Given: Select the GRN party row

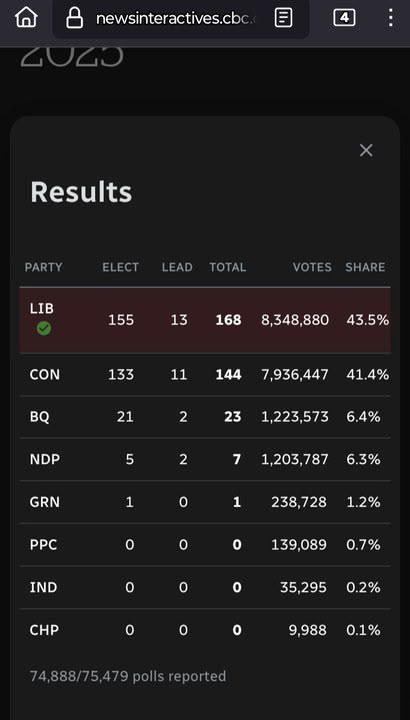Looking at the screenshot, I should [x=205, y=502].
